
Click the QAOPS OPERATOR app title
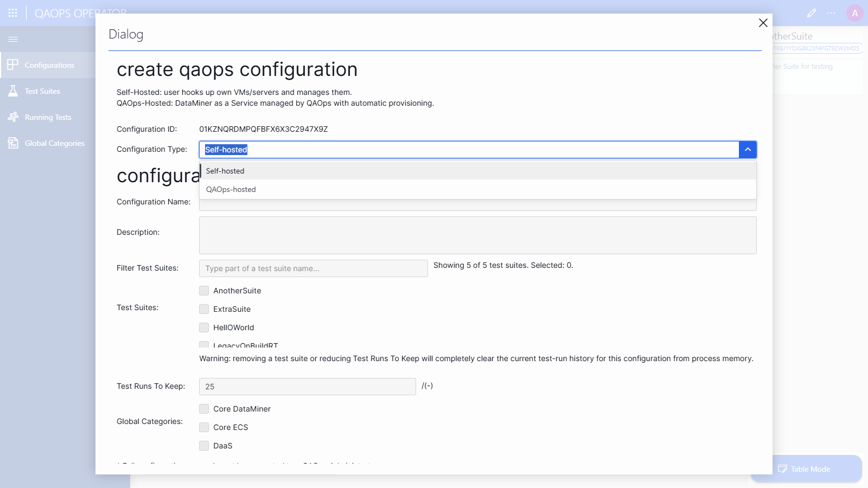pos(80,13)
